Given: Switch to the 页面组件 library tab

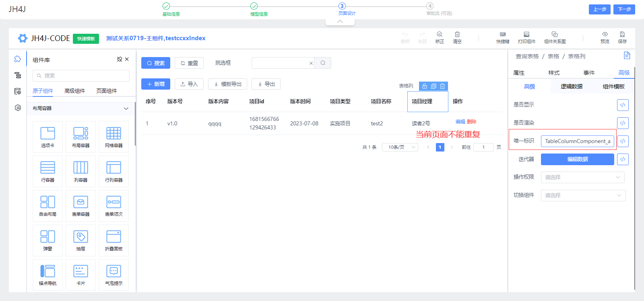Looking at the screenshot, I should [107, 91].
